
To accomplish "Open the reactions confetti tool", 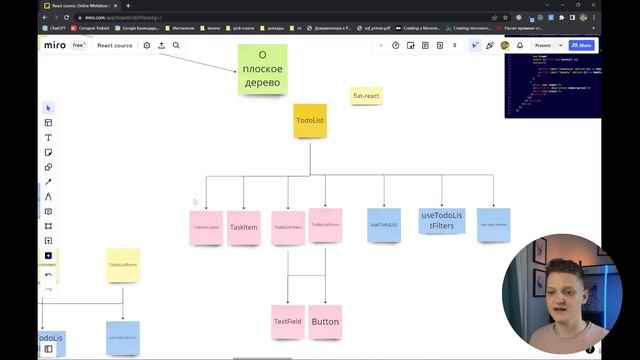I will pyautogui.click(x=490, y=45).
